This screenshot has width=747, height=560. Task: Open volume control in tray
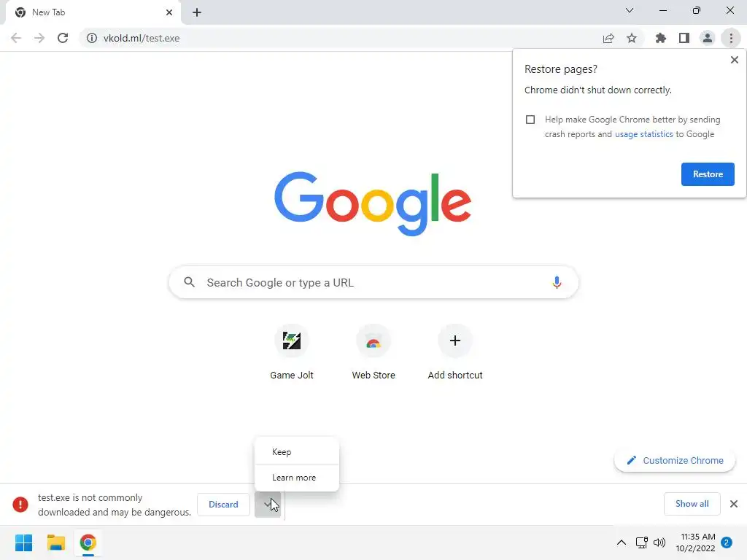659,542
